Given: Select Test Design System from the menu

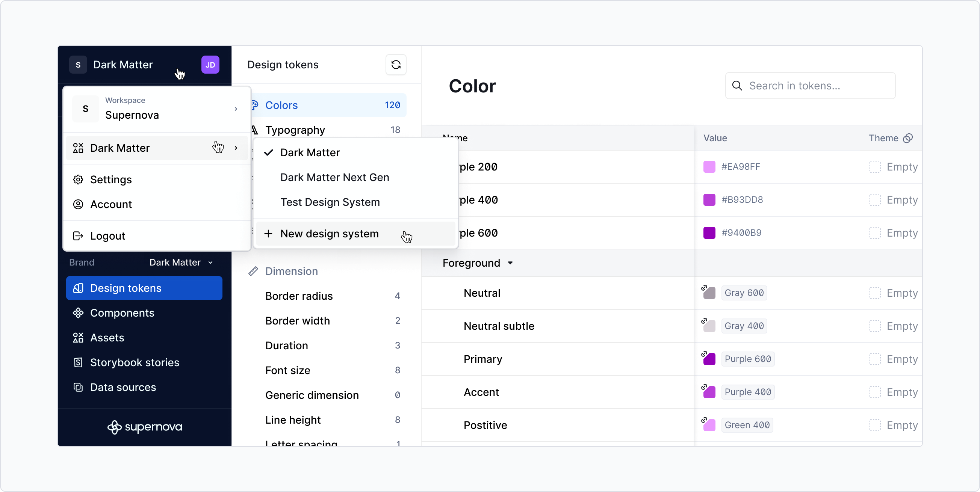Looking at the screenshot, I should (x=330, y=202).
